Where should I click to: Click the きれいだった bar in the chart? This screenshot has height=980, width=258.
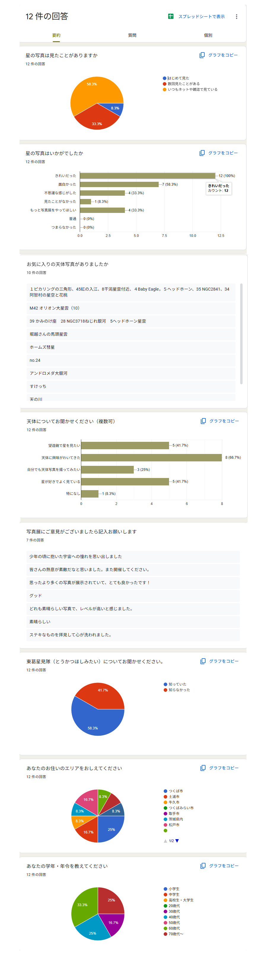147,176
